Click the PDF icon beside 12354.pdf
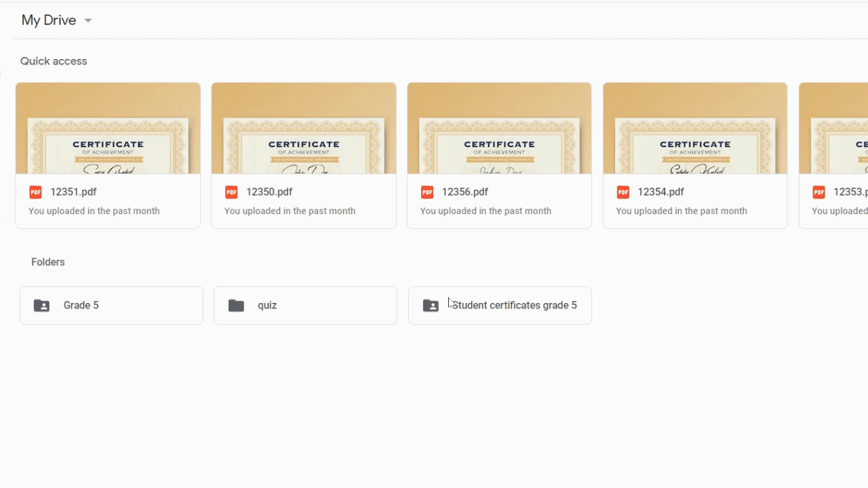The width and height of the screenshot is (868, 488). click(x=623, y=192)
